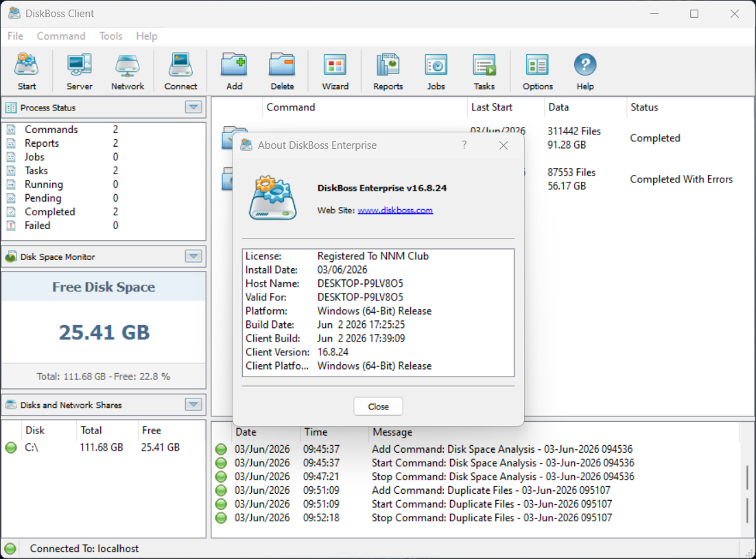Click the Tasks row icon in Process Status
Image resolution: width=756 pixels, height=559 pixels.
point(11,171)
